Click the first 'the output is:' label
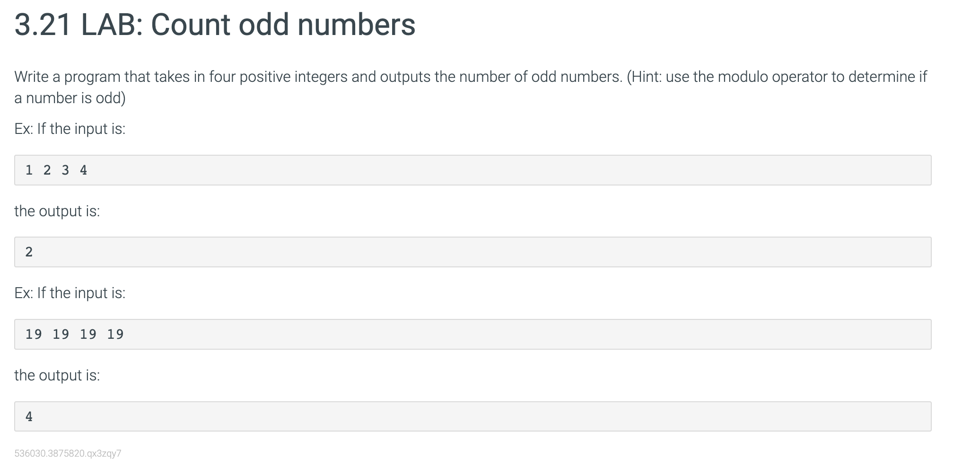The height and width of the screenshot is (459, 980). point(57,211)
